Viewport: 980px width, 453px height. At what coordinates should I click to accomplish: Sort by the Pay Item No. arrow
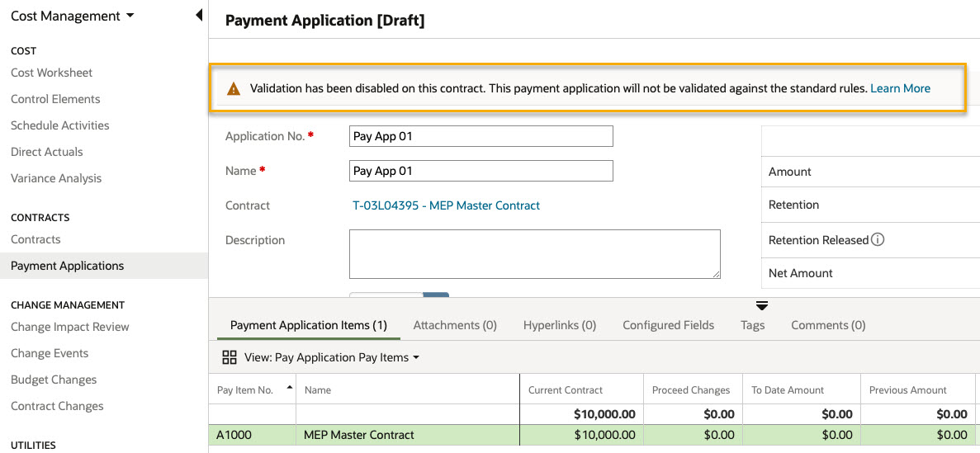[x=289, y=387]
